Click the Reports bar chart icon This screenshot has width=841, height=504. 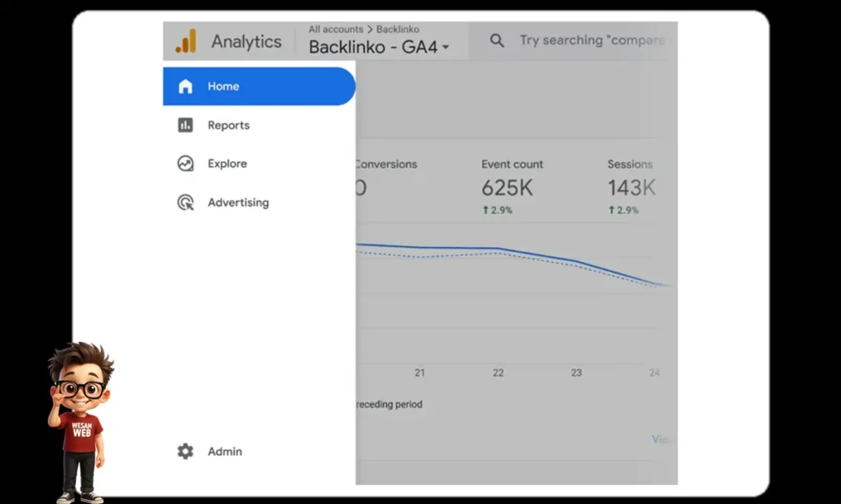[186, 125]
